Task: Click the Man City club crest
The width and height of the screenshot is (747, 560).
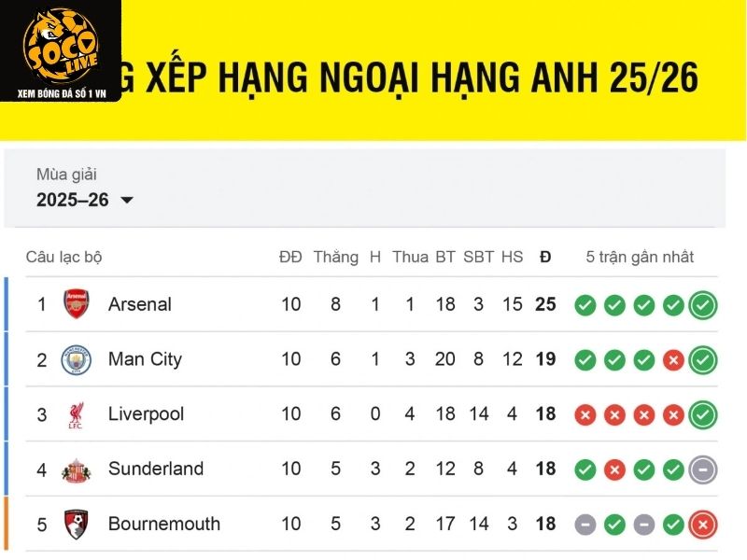Action: 77,359
